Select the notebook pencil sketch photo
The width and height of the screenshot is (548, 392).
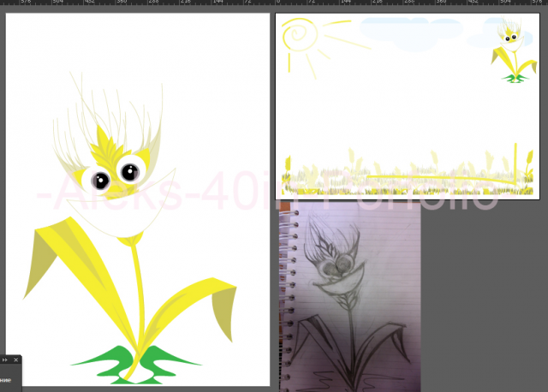tap(350, 297)
